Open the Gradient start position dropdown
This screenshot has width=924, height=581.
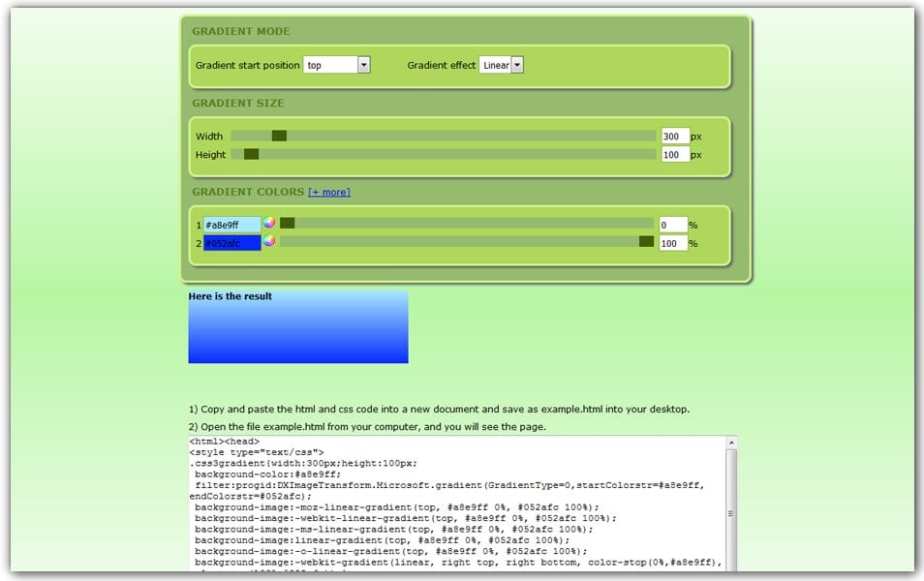click(363, 64)
